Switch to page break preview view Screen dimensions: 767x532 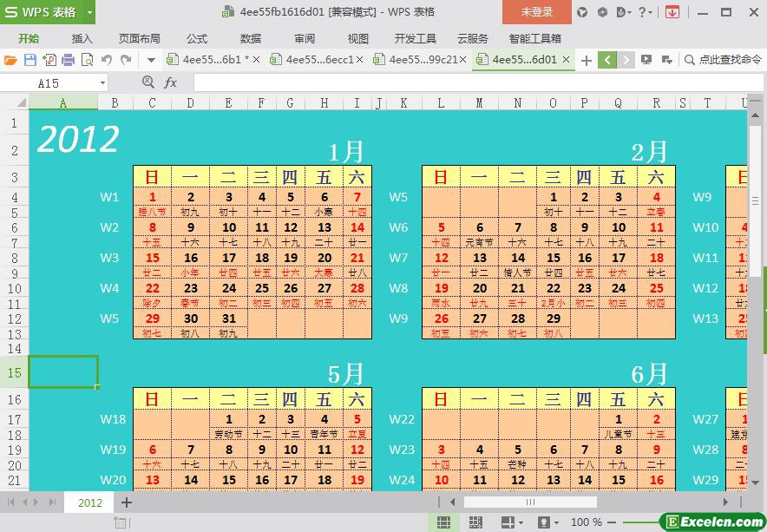point(475,522)
